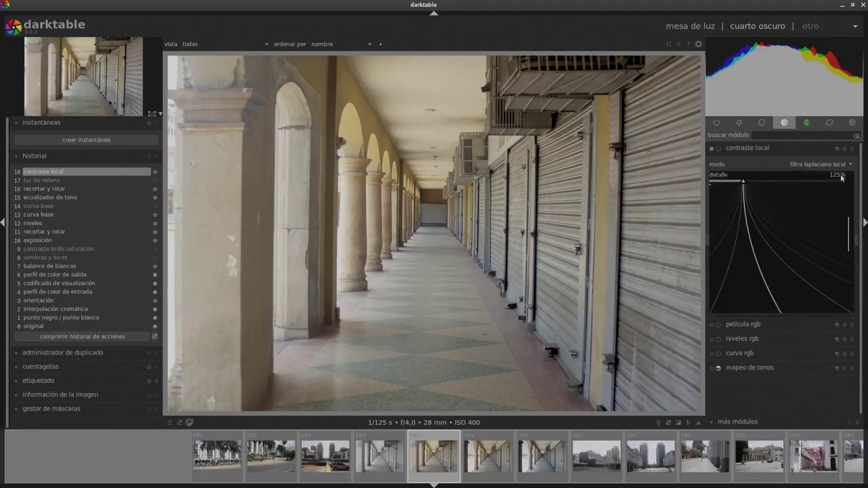Toggle softproofing icon in bottom toolbar
This screenshot has width=868, height=488.
tap(688, 422)
